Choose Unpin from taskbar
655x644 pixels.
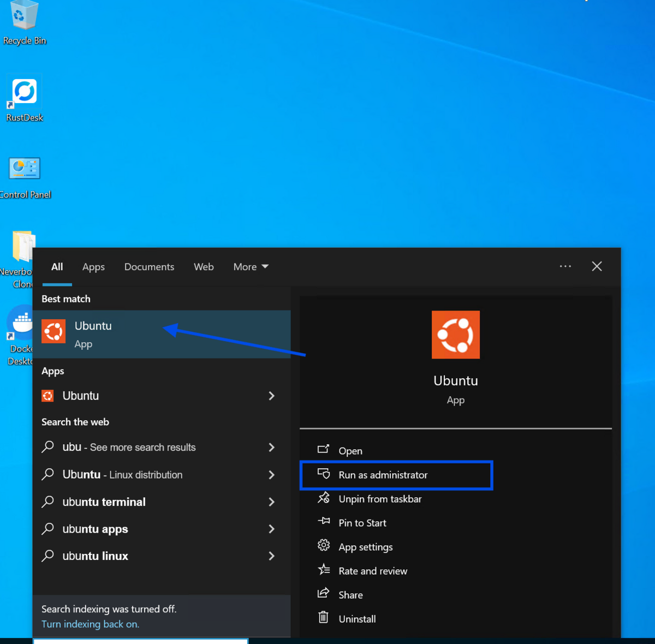[x=379, y=499]
